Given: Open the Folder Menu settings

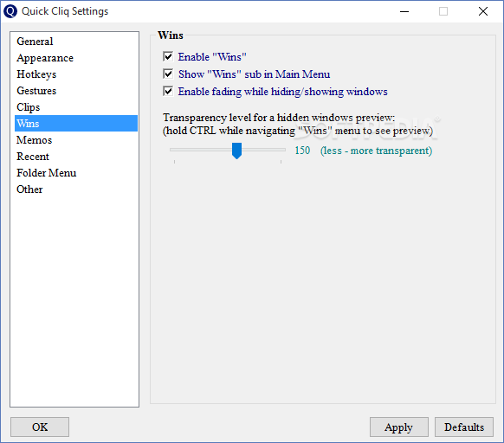Looking at the screenshot, I should coord(76,173).
